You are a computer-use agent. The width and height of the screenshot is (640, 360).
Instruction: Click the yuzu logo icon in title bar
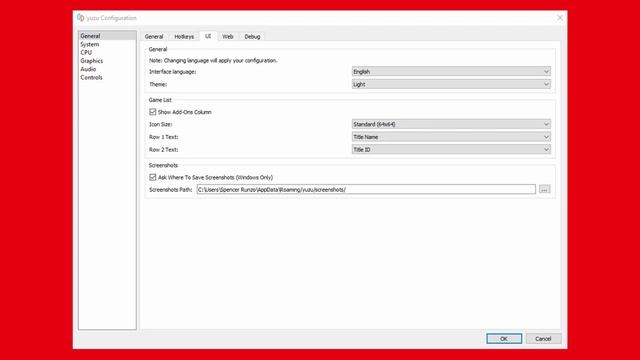click(80, 18)
